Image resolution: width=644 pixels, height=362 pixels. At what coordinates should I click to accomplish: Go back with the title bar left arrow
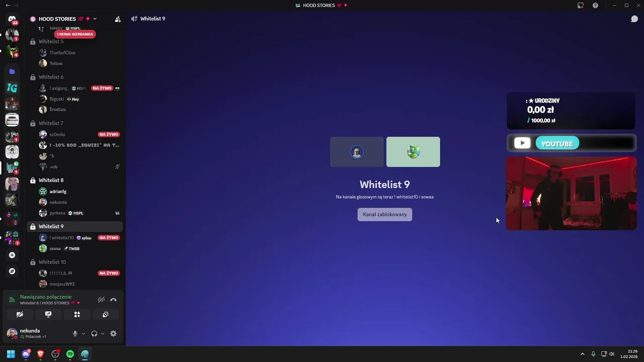coord(8,6)
